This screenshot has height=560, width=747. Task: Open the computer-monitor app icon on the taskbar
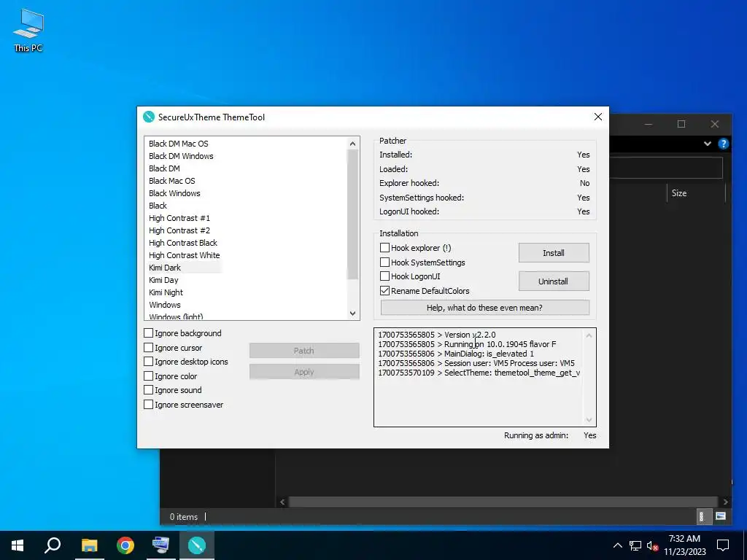(x=160, y=545)
